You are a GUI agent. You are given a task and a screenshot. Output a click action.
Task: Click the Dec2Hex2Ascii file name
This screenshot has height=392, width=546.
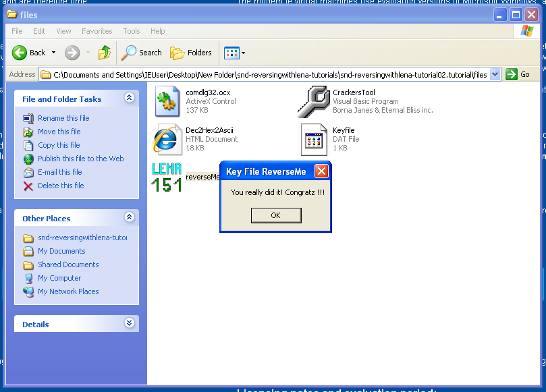point(209,130)
